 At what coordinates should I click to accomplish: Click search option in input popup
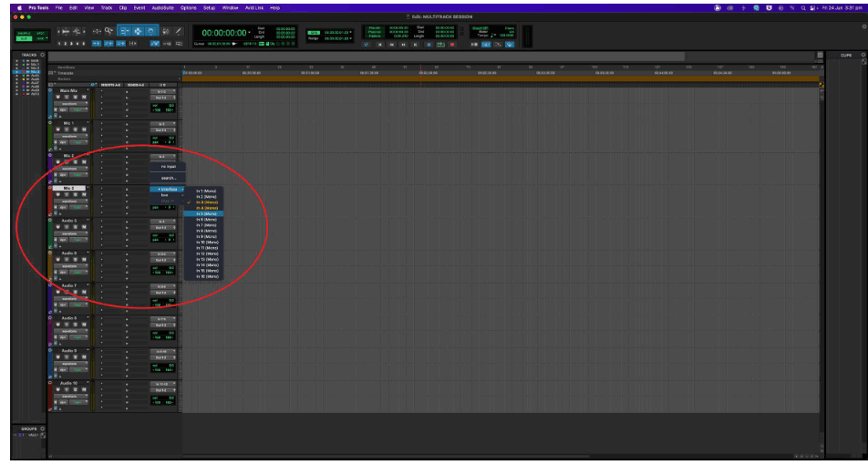coord(168,178)
